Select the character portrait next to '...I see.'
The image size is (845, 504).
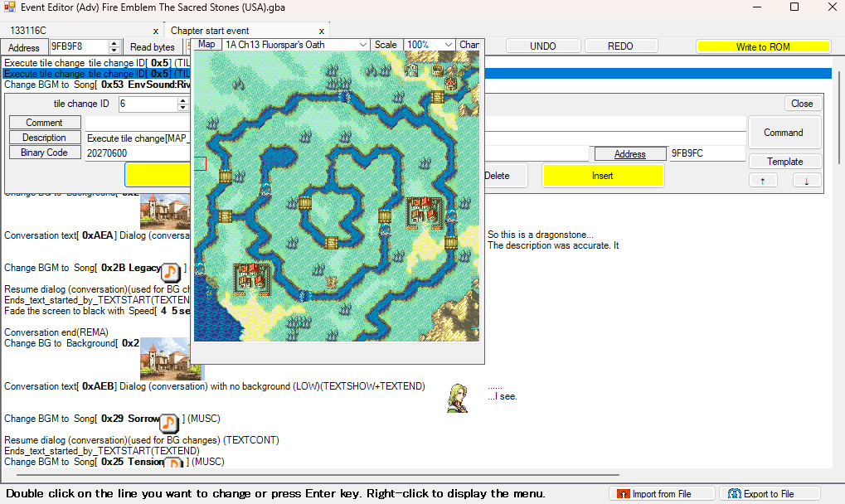coord(458,397)
